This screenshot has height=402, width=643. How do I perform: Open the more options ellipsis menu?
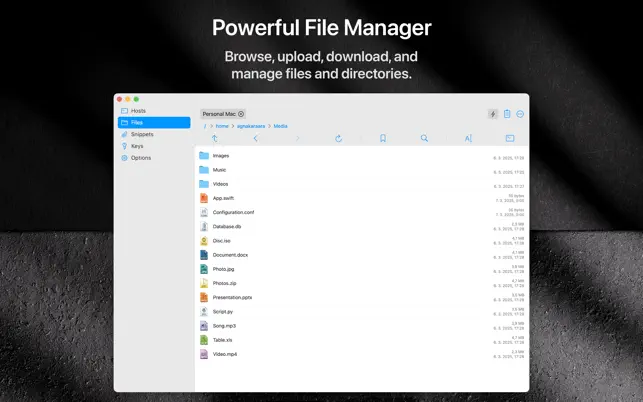pyautogui.click(x=520, y=114)
